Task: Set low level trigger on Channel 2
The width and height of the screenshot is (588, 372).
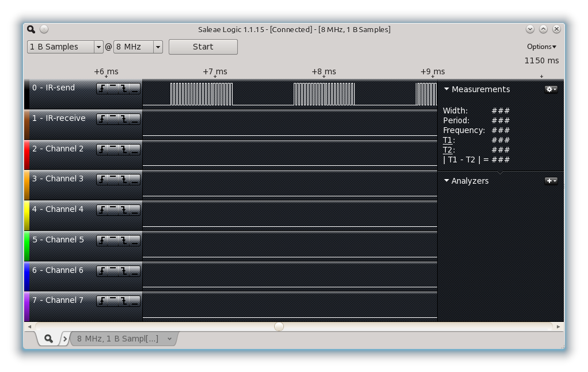Action: pyautogui.click(x=135, y=150)
